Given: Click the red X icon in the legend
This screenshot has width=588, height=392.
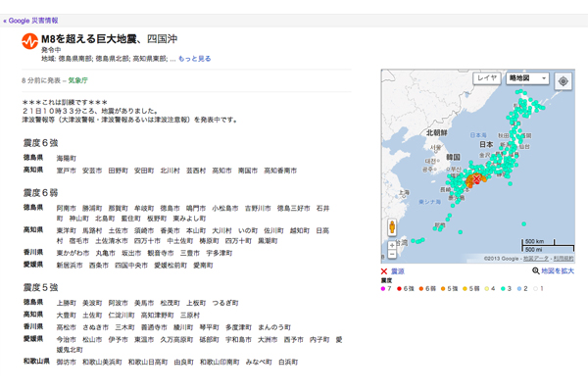Looking at the screenshot, I should pyautogui.click(x=384, y=270).
